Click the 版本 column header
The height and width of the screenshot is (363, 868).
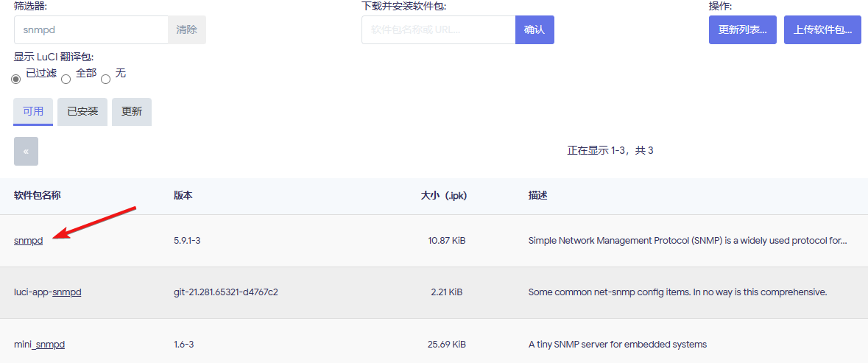183,196
